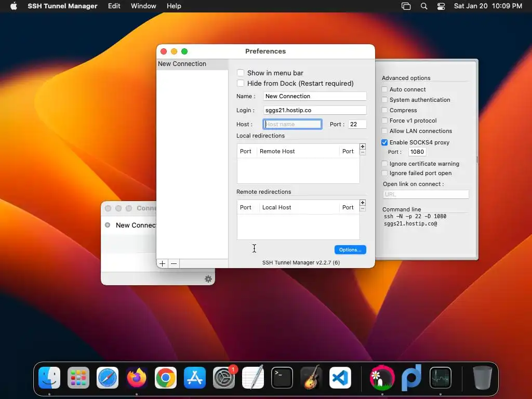Click the Name field containing New Connection

point(315,96)
